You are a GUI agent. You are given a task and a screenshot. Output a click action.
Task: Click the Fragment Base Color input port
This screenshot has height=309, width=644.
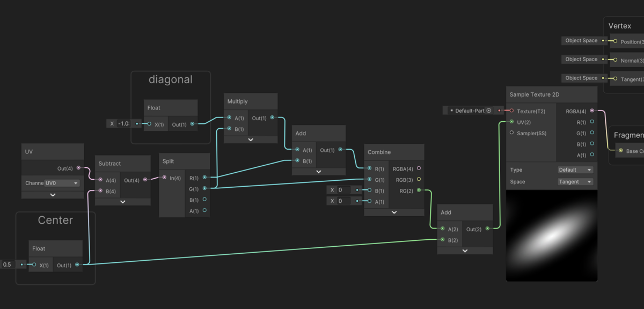(x=621, y=151)
